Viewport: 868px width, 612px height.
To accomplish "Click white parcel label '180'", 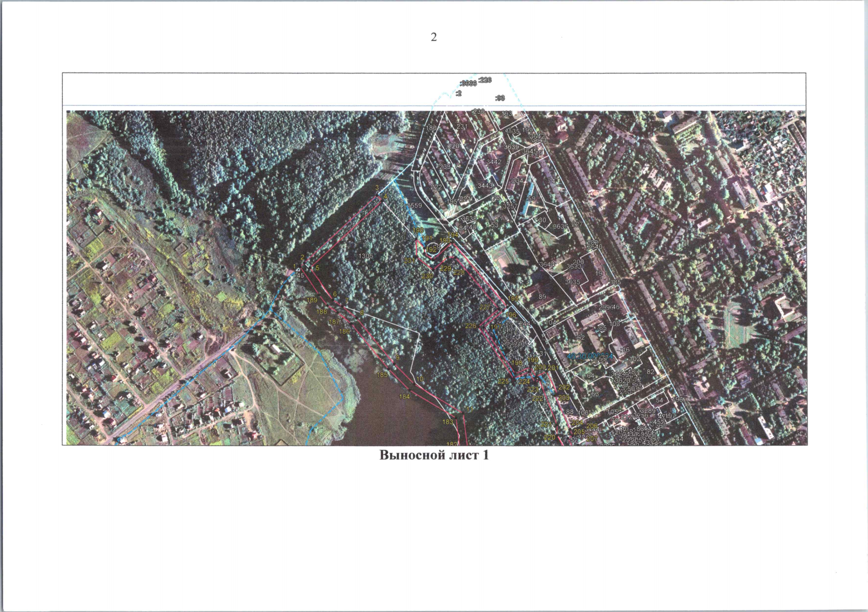I will (432, 128).
